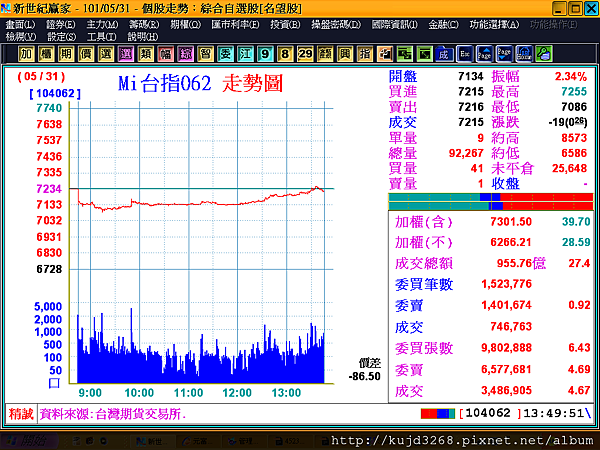Open the 操盤密碼(D) menu
Image resolution: width=600 pixels, height=450 pixels.
[x=336, y=24]
